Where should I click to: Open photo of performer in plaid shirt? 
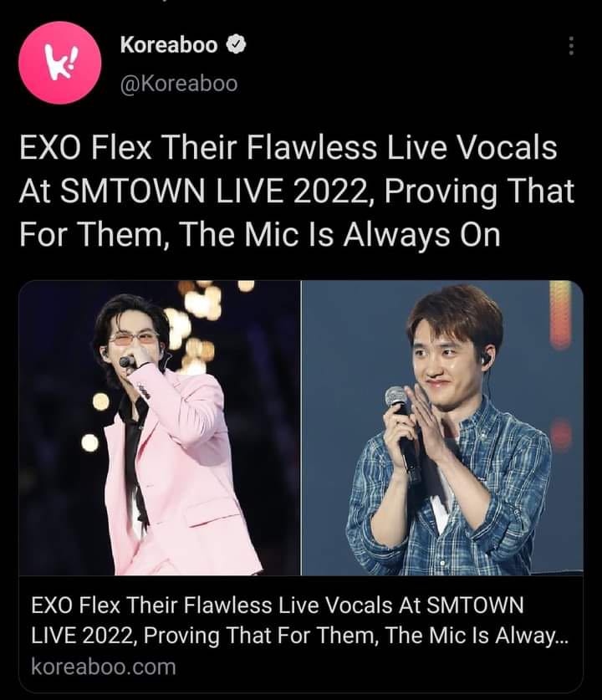tap(442, 427)
